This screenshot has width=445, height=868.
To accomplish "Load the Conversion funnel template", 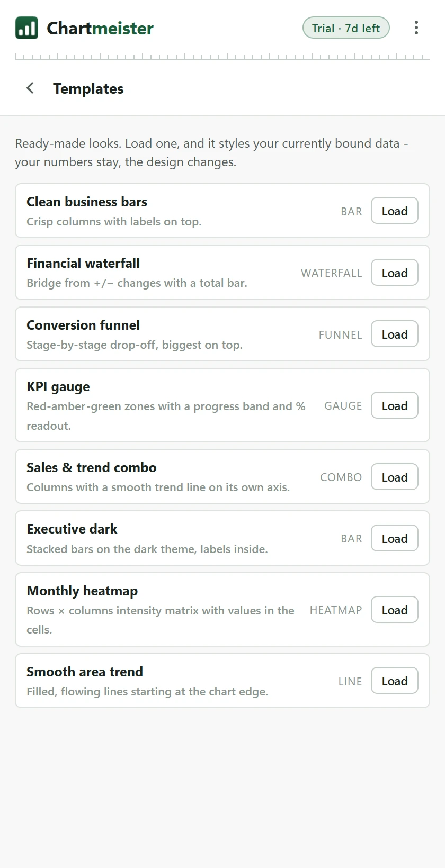I will (395, 334).
